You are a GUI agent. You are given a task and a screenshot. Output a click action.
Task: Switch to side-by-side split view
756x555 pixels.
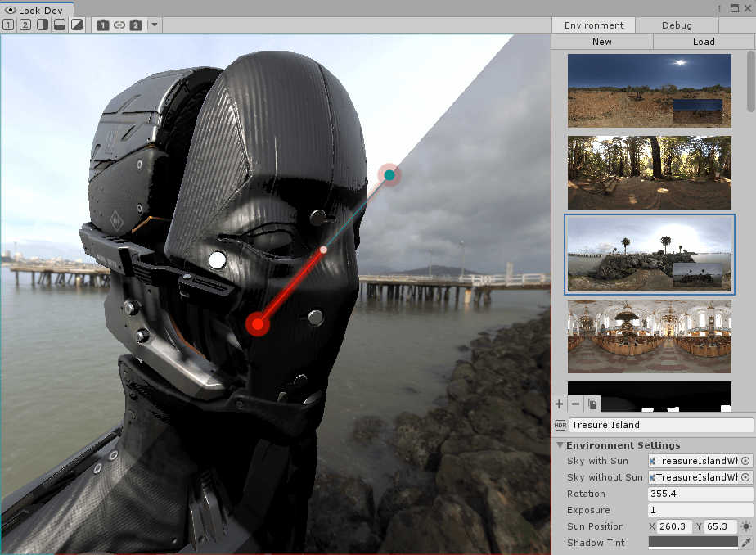[41, 25]
